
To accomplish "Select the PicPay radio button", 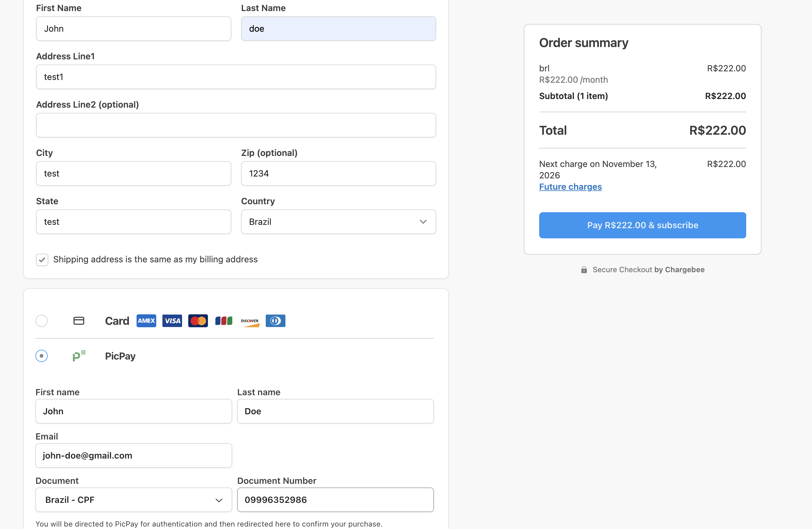I will (x=42, y=356).
